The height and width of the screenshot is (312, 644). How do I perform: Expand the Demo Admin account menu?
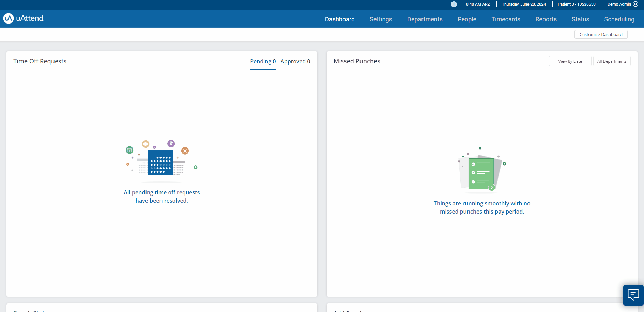click(623, 4)
